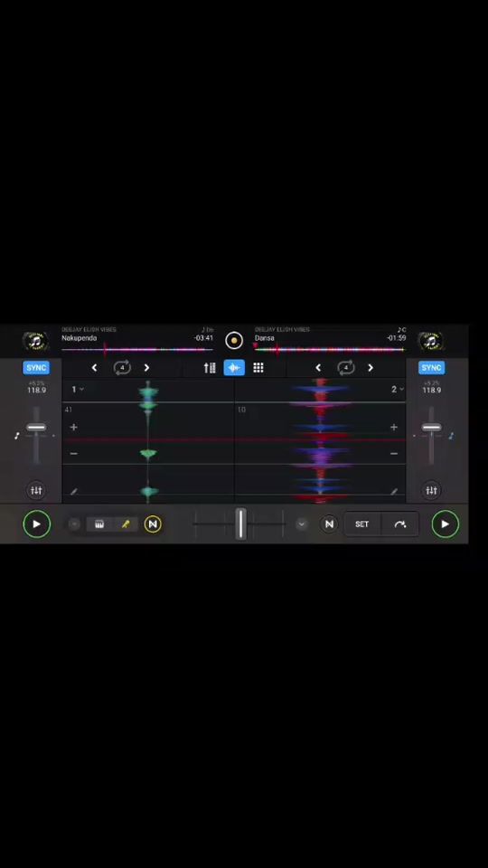This screenshot has height=868, width=488.
Task: Select the waveform view icon
Action: [x=234, y=368]
